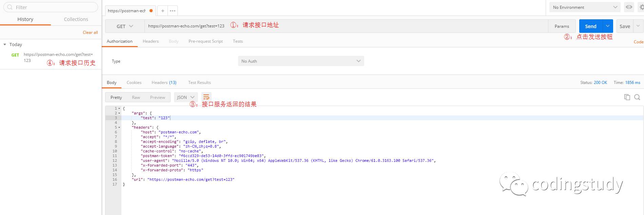Viewport: 644px width, 215px height.
Task: Click the Clear all link
Action: (90, 33)
